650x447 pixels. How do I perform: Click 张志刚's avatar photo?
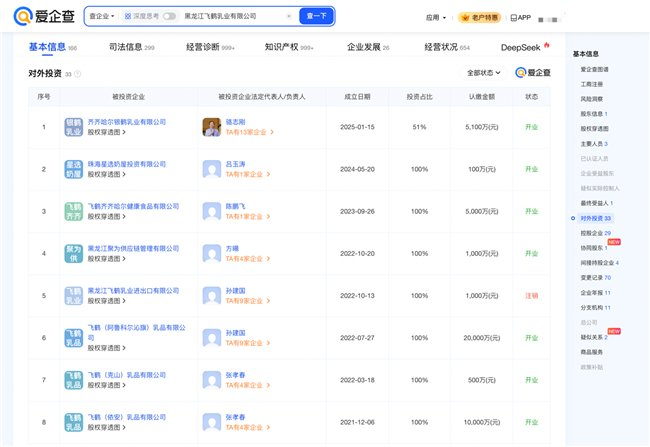click(x=211, y=126)
